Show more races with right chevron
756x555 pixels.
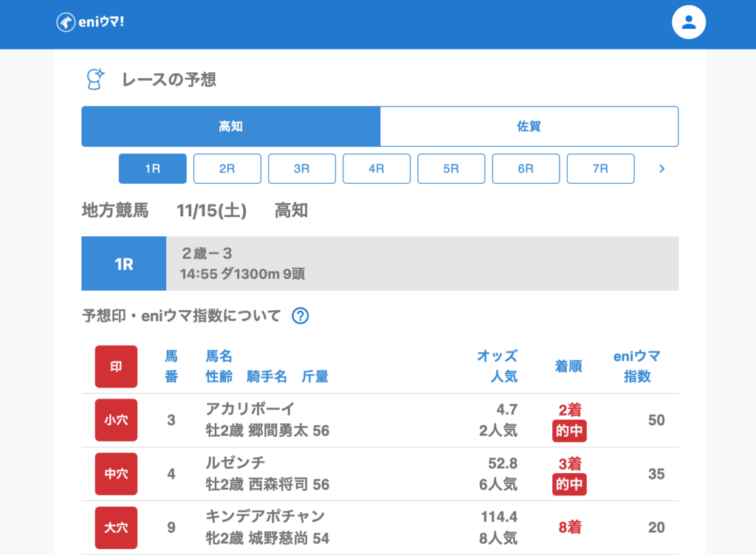[x=661, y=169]
